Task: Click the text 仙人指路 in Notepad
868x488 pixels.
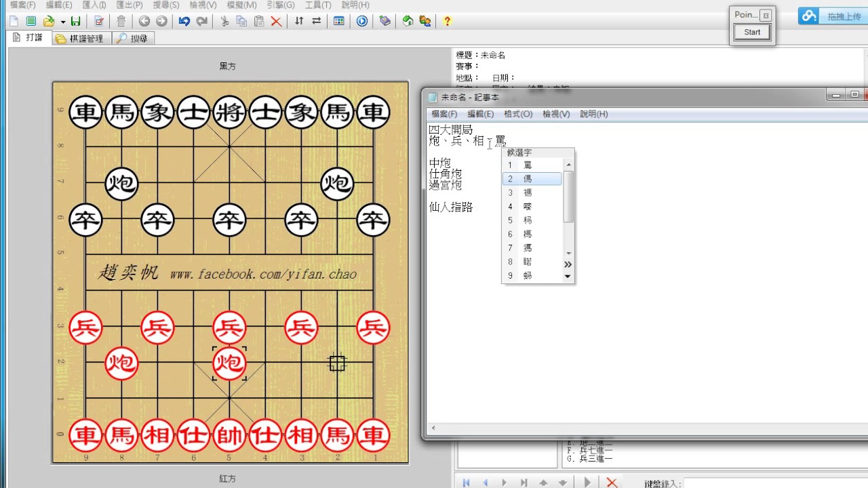Action: pos(451,207)
